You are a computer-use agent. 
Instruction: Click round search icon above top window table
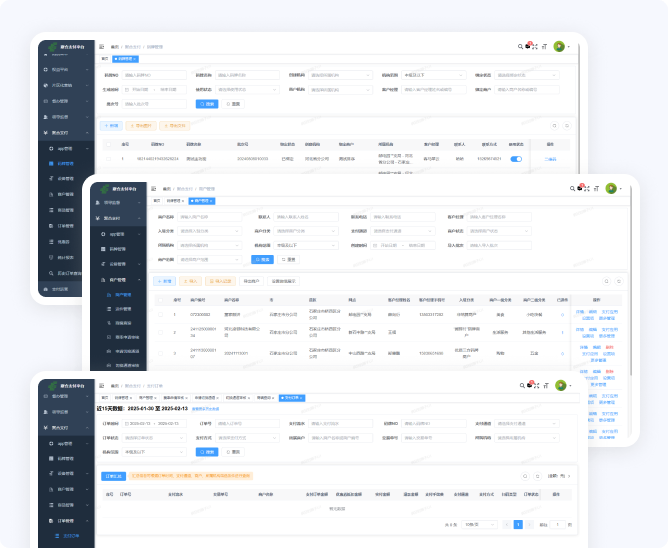click(554, 126)
